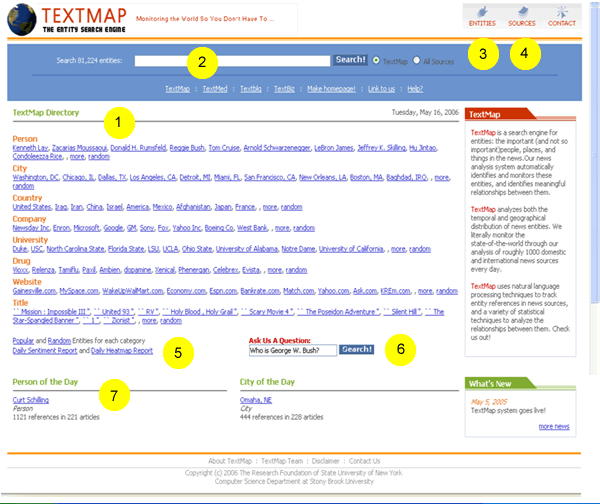Open the Daily Heatmap Report link
The height and width of the screenshot is (504, 600).
point(122,351)
